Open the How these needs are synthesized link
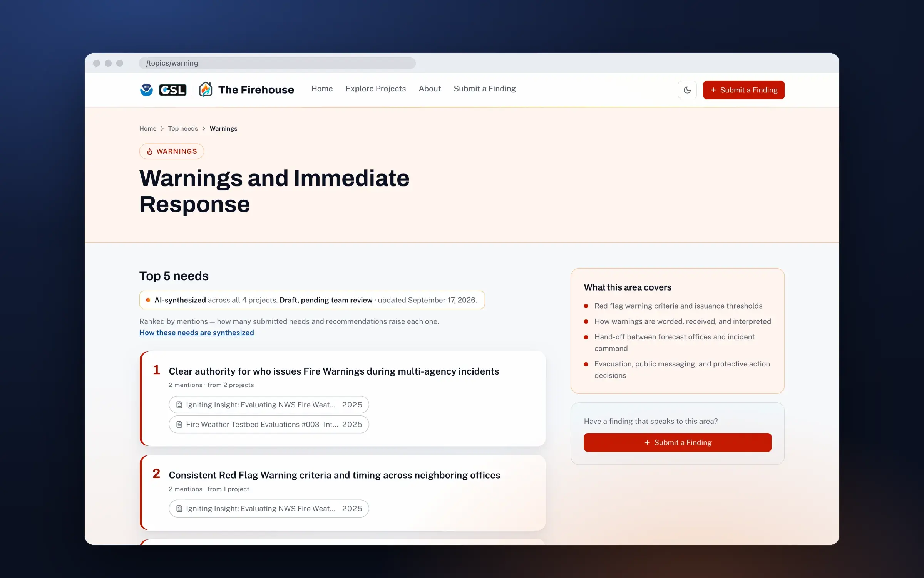This screenshot has width=924, height=578. click(196, 333)
